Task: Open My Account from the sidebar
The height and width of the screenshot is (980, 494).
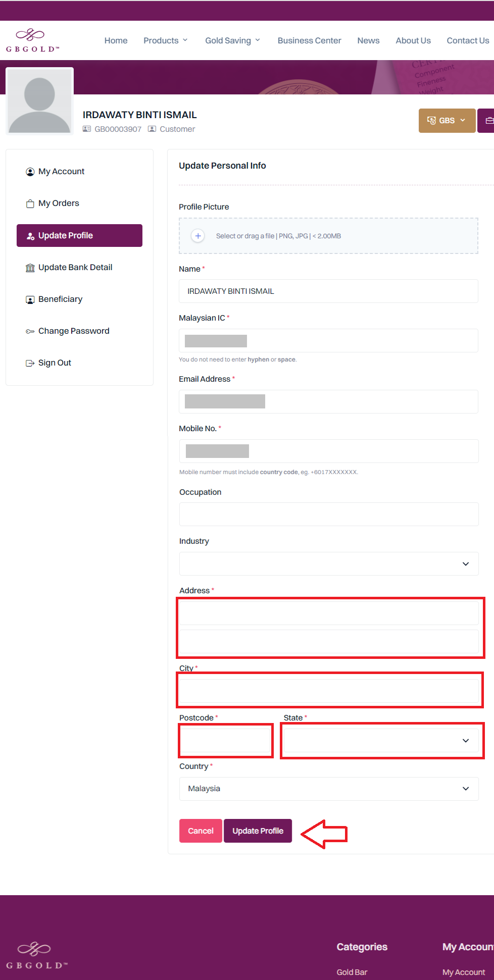Action: (61, 172)
